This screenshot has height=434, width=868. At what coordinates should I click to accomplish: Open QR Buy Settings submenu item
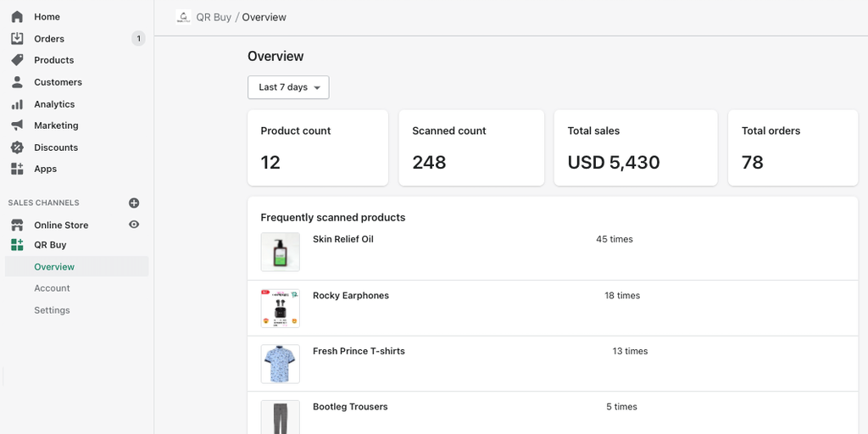click(52, 310)
